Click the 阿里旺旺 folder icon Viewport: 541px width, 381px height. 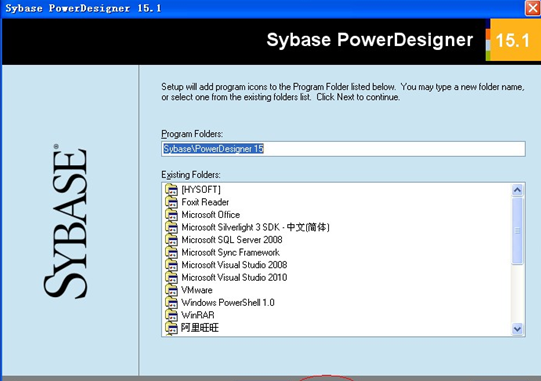click(x=171, y=328)
